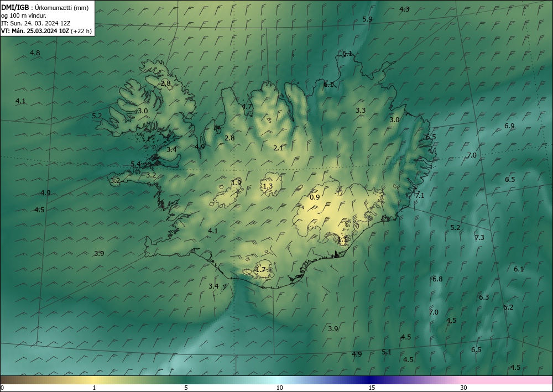Screen dimensions: 553x392
Task: Click the 5.1 value on the map
Action: click(387, 352)
